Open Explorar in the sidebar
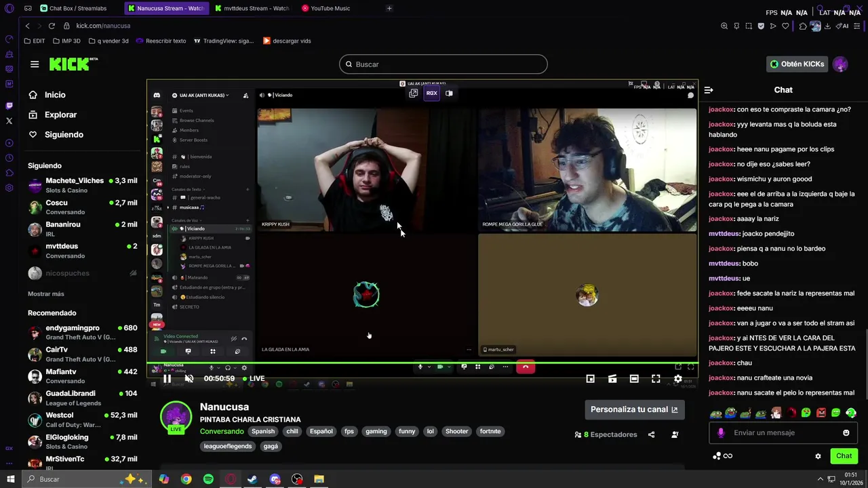This screenshot has width=868, height=488. pos(52,115)
